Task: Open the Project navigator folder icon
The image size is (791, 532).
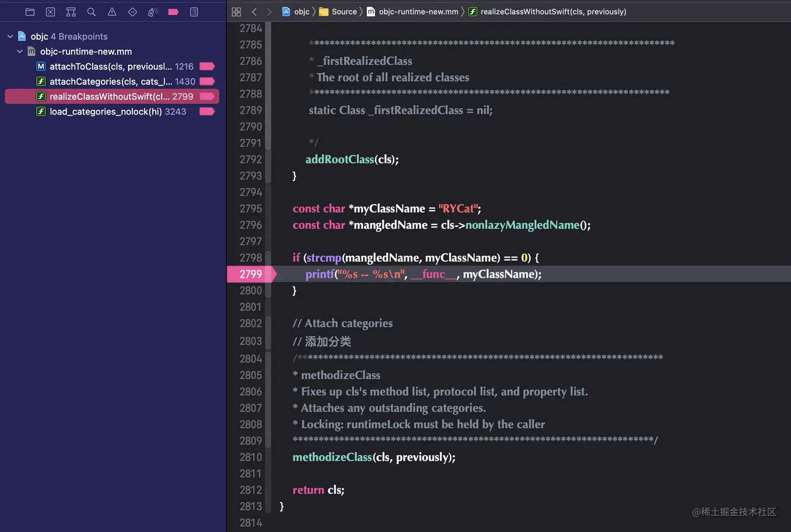Action: pos(30,12)
